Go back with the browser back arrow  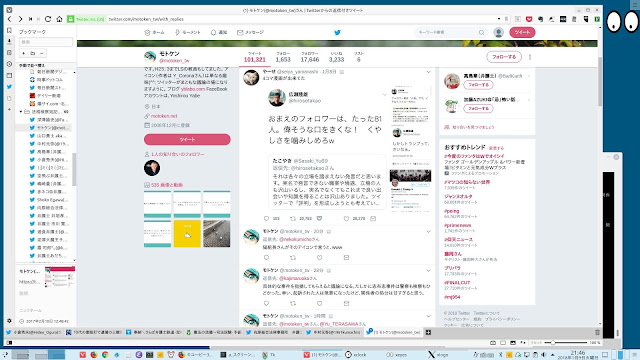pos(10,19)
